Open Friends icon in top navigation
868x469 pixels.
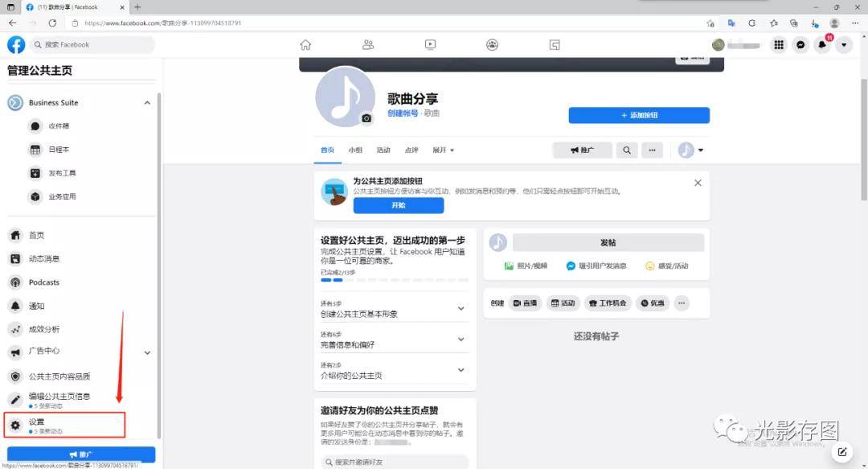368,45
